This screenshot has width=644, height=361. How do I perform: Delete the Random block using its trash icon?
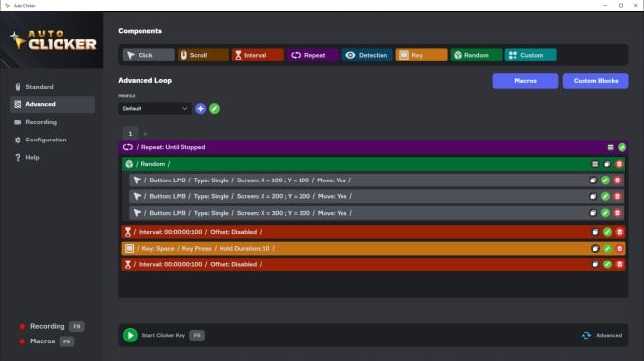click(619, 164)
